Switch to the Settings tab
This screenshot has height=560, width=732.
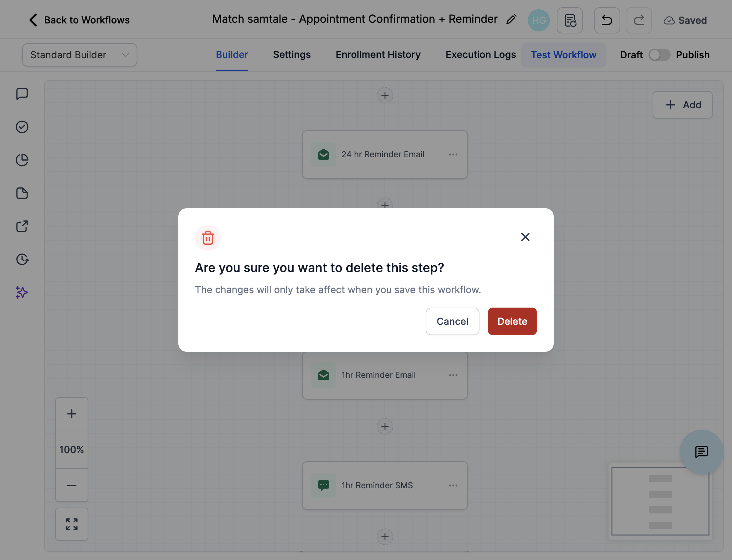coord(292,55)
